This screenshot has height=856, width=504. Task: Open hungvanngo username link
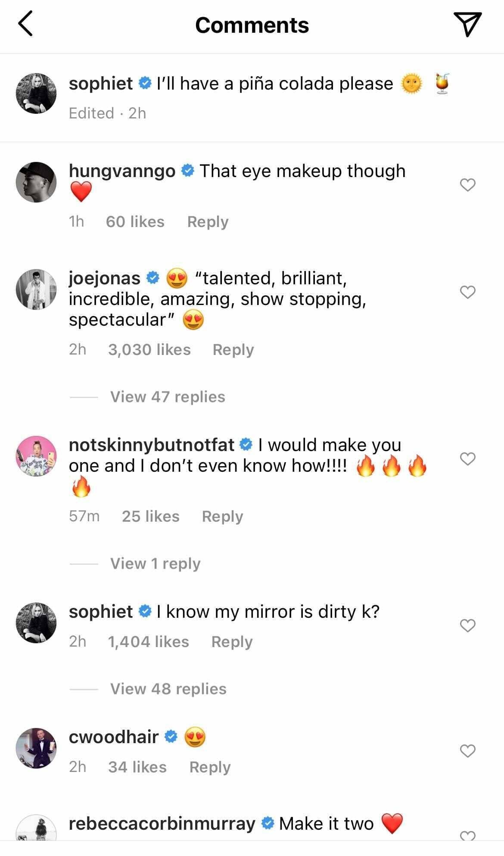(x=122, y=171)
